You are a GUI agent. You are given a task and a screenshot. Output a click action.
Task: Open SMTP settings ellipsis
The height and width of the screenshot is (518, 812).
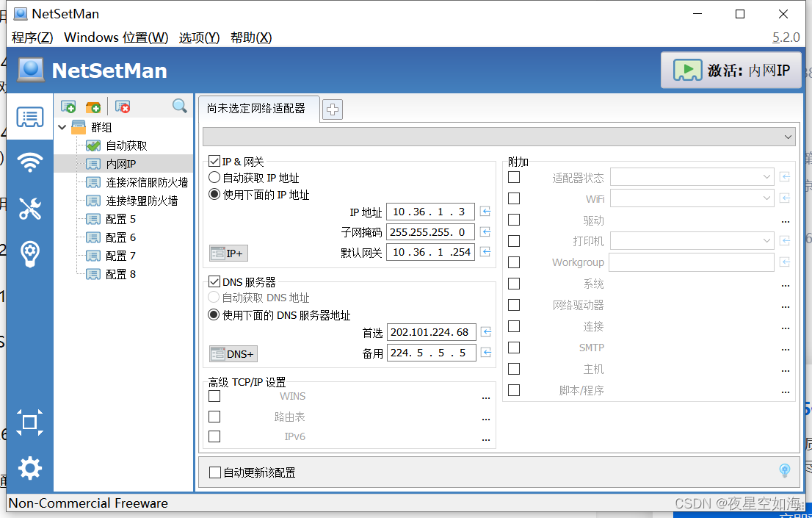(x=786, y=350)
